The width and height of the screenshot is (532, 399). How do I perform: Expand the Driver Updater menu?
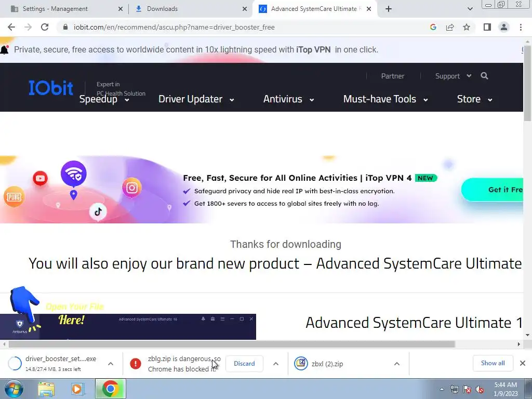[x=196, y=99]
